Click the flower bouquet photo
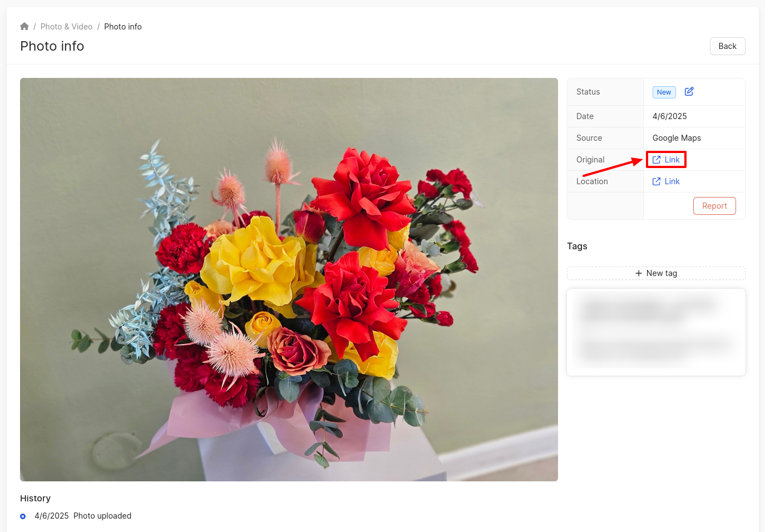This screenshot has width=765, height=532. point(289,279)
